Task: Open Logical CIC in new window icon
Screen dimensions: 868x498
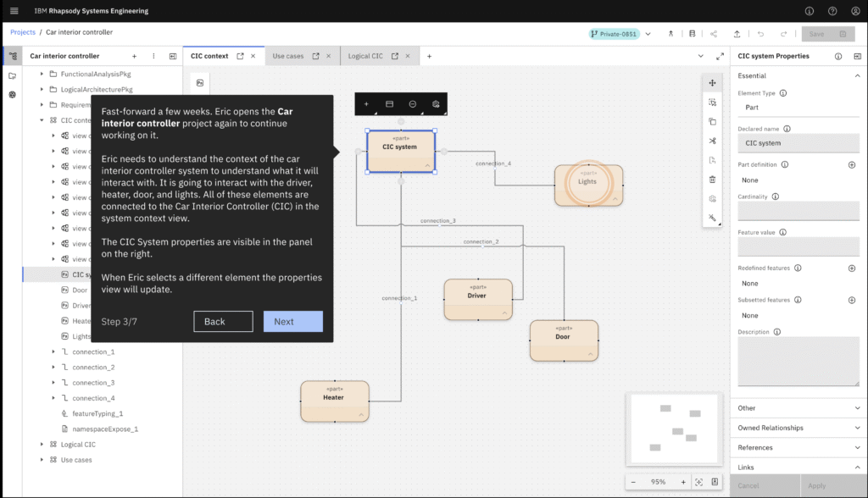Action: click(x=395, y=56)
